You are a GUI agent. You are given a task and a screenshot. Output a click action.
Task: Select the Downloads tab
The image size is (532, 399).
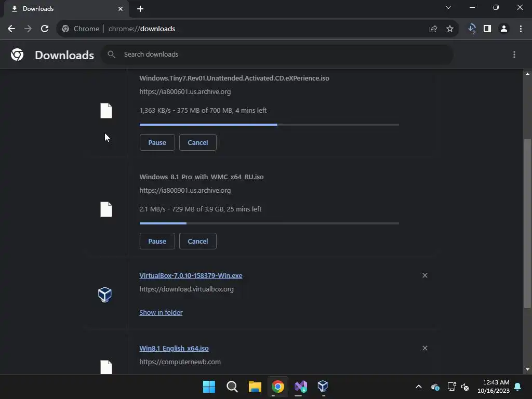point(66,9)
